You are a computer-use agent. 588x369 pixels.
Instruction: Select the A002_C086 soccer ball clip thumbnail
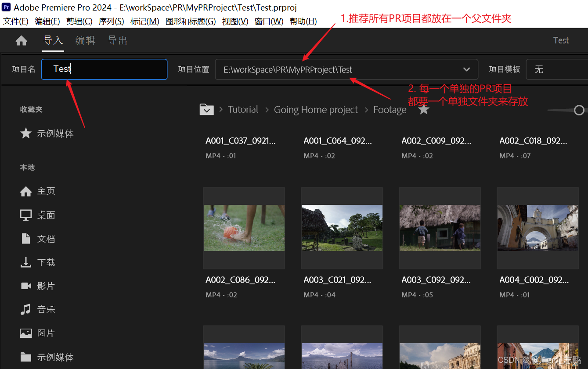pyautogui.click(x=244, y=228)
